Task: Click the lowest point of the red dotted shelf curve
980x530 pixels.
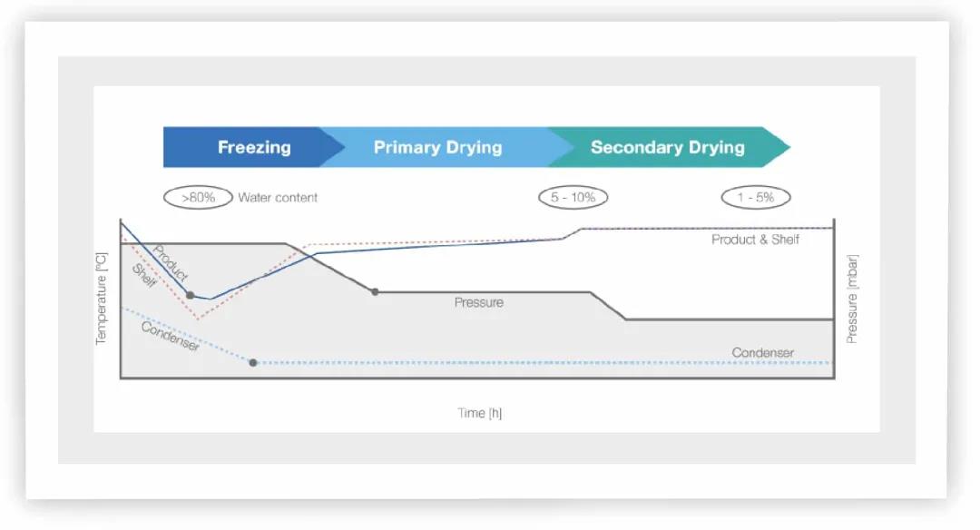Action: [x=199, y=319]
